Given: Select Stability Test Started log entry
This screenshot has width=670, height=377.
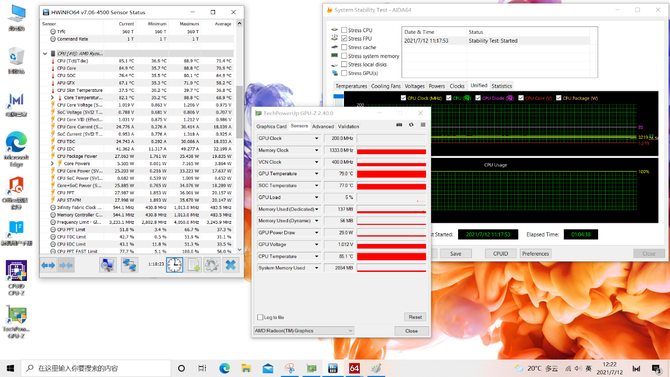Looking at the screenshot, I should 497,41.
